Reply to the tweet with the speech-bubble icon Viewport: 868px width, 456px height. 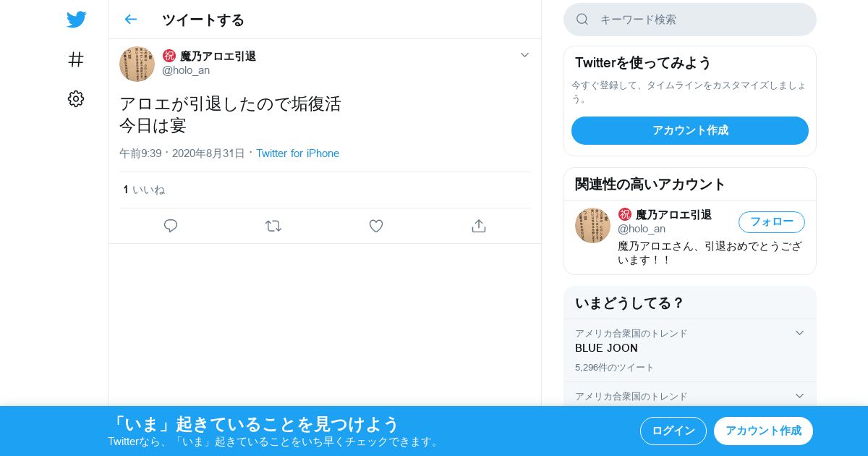tap(171, 226)
